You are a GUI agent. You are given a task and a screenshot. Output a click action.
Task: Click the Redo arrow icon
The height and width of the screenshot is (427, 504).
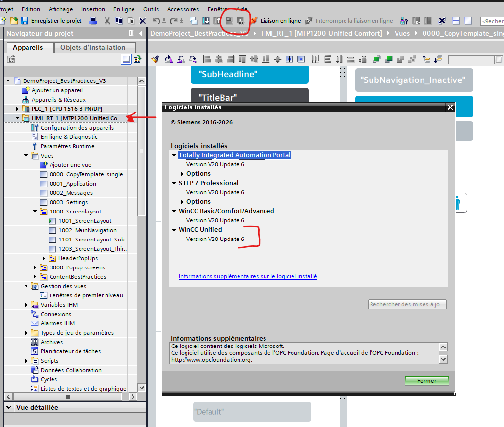(173, 21)
